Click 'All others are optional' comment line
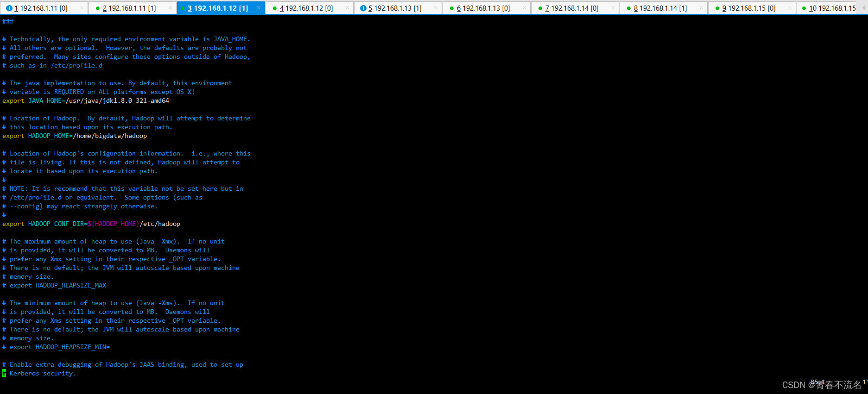 tap(125, 48)
